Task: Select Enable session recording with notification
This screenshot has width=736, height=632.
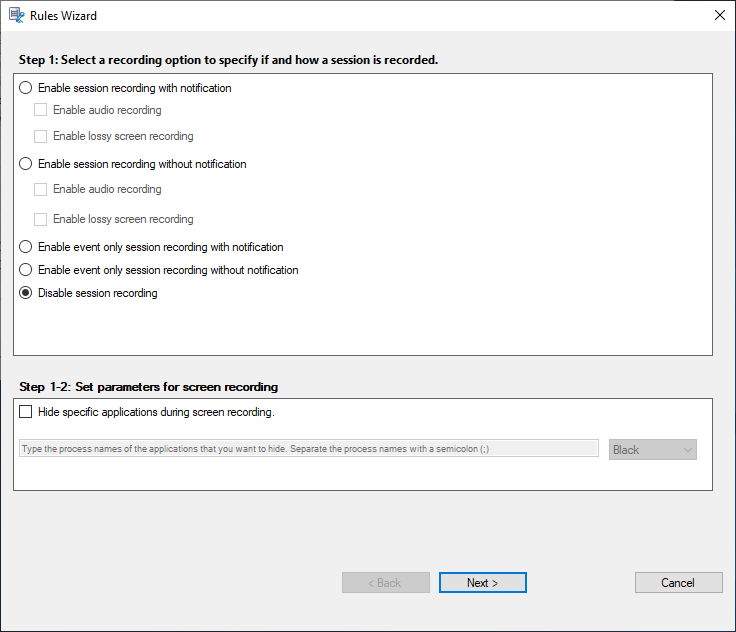Action: click(x=26, y=88)
